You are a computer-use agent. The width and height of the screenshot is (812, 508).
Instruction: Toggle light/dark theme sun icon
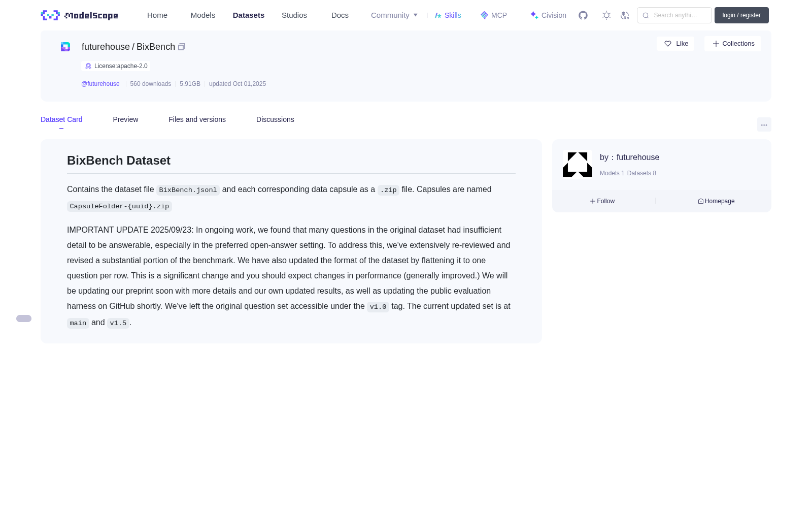[606, 15]
